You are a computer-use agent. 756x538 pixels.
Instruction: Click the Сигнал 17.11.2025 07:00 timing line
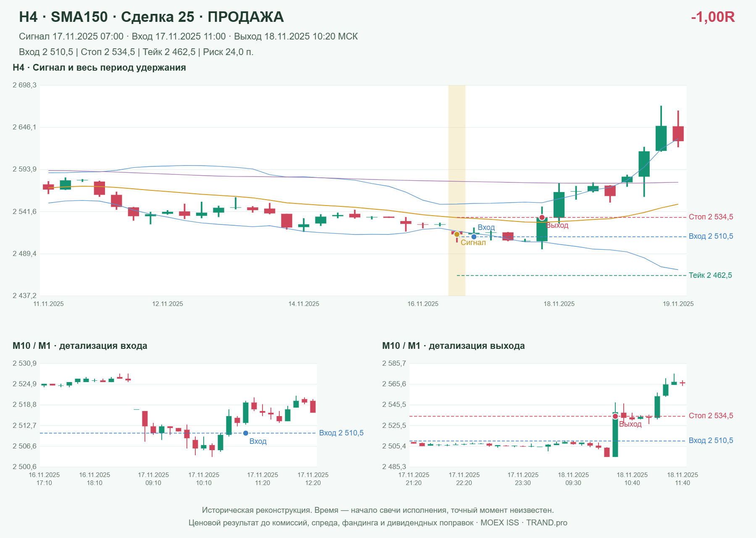(x=188, y=37)
